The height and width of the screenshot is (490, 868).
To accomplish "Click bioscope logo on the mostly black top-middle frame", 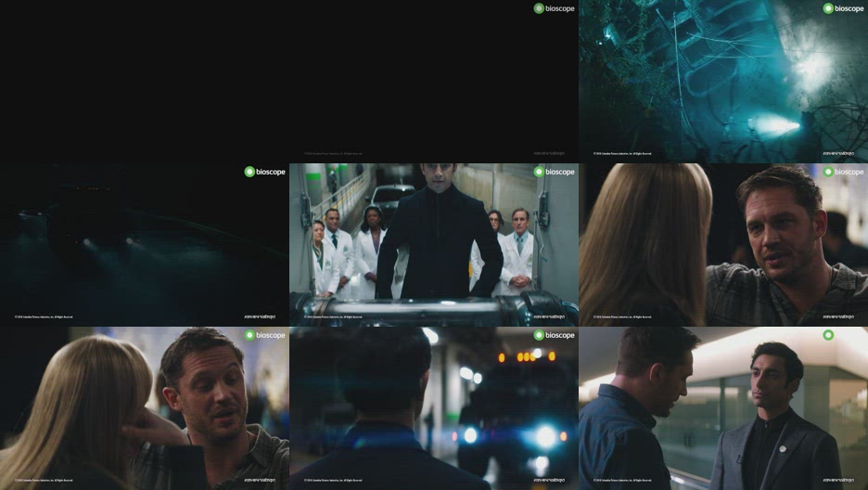I will tap(555, 8).
